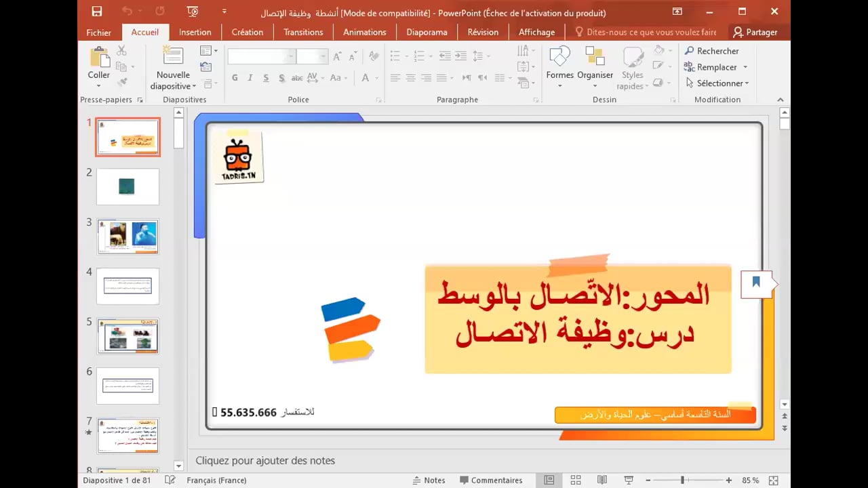Open the Affichage tab
868x488 pixels.
coord(536,32)
